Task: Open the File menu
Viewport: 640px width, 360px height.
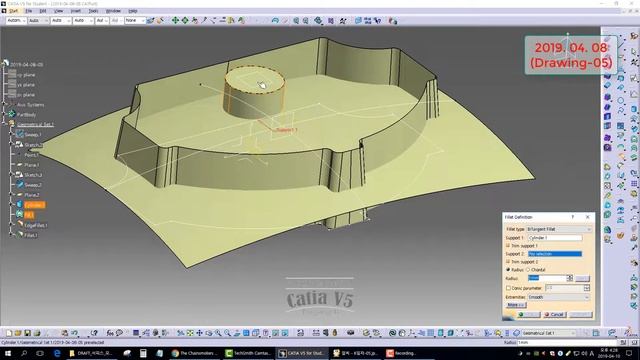Action: pos(29,11)
